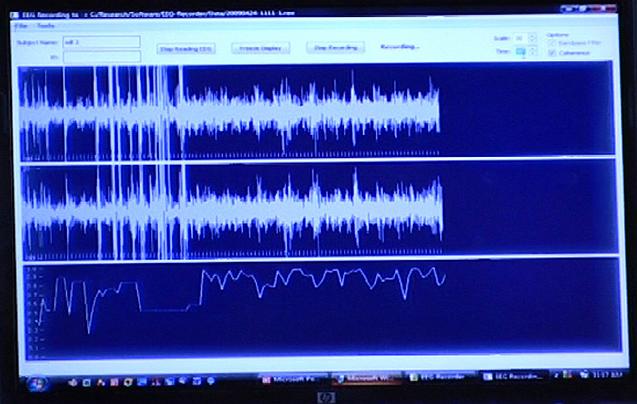The image size is (637, 404).
Task: Toggle the Bandpass Filter checkbox
Action: point(552,43)
